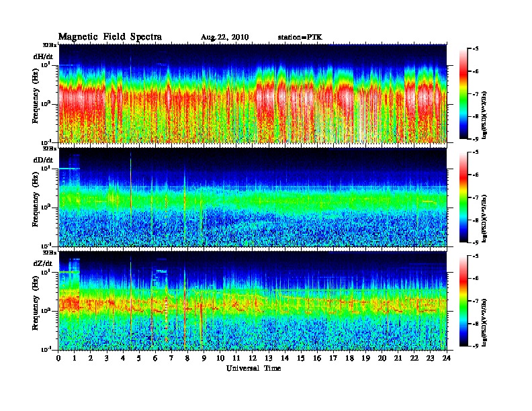Viewport: 532px width, 411px height.
Task: Click the 'station=PTK' label
Action: pos(300,37)
